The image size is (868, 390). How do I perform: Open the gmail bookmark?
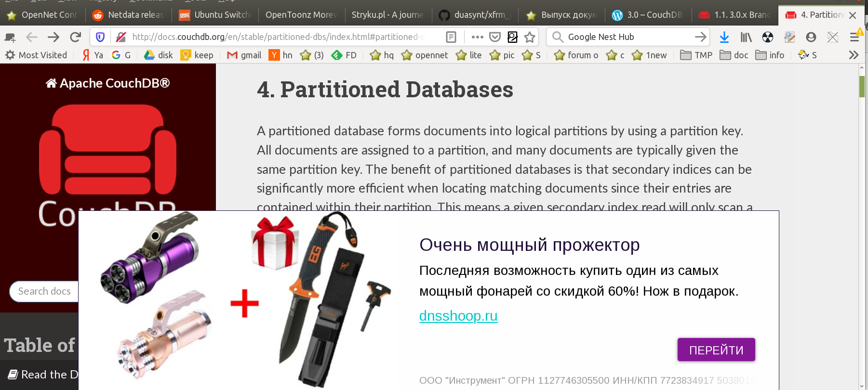tap(244, 55)
